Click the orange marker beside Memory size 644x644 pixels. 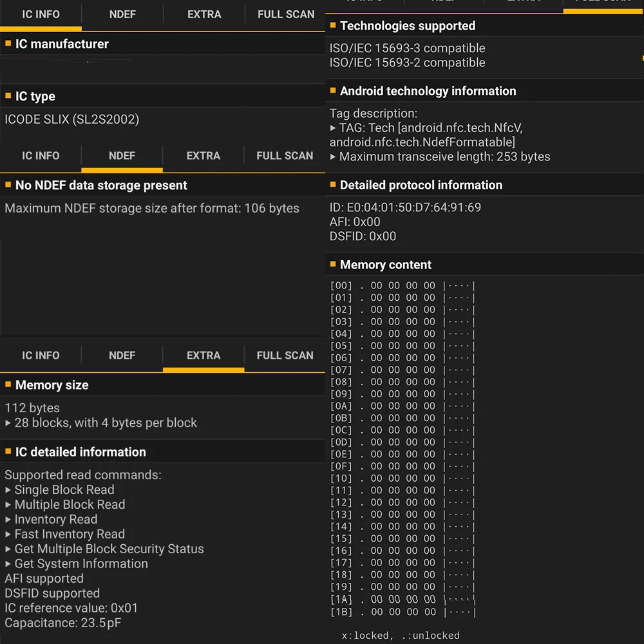click(8, 384)
